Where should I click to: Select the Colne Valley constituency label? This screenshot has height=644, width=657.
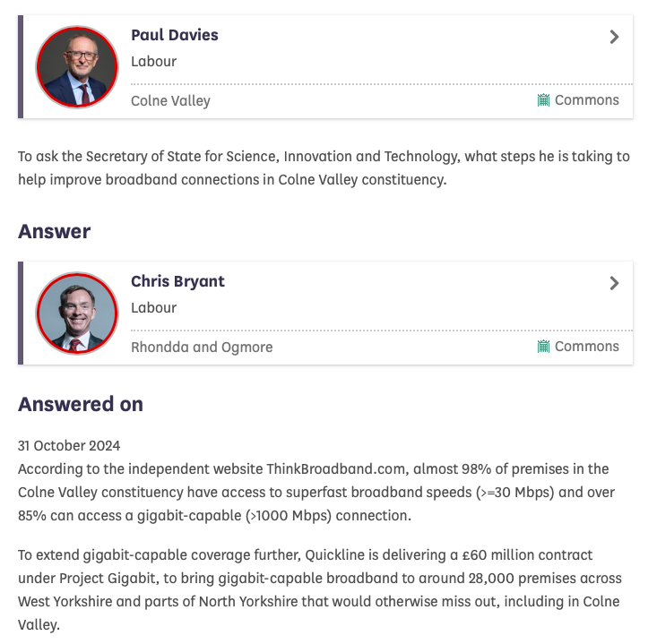170,100
